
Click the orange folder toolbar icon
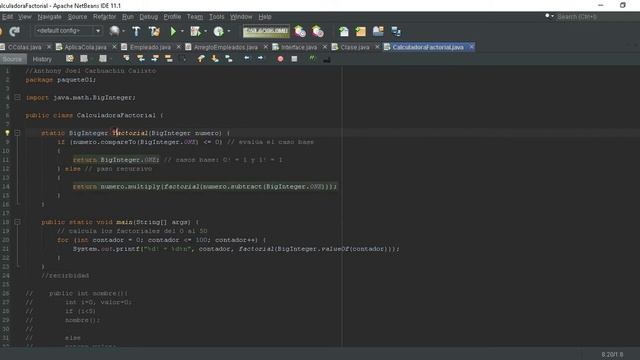[x=361, y=31]
